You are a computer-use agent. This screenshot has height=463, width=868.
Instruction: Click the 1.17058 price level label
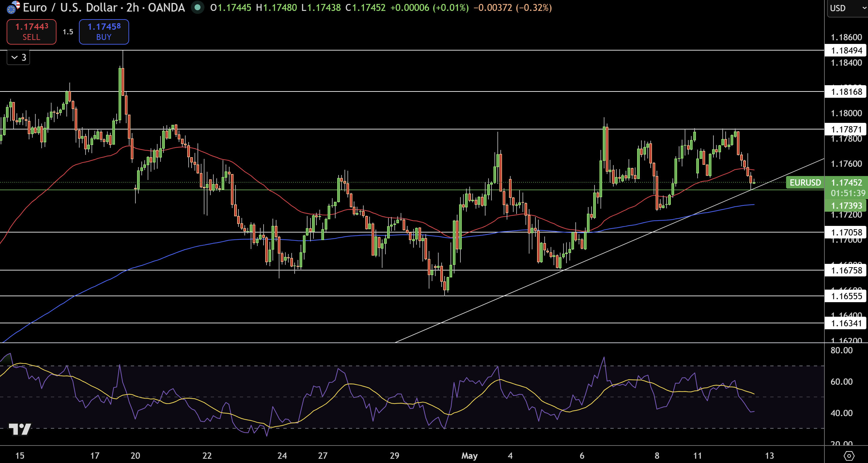pyautogui.click(x=845, y=232)
